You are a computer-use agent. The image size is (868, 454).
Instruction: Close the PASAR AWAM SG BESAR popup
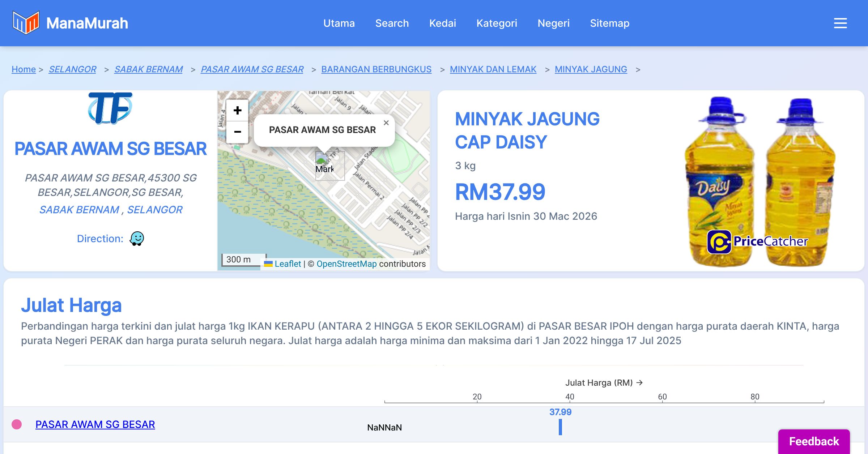click(x=386, y=123)
